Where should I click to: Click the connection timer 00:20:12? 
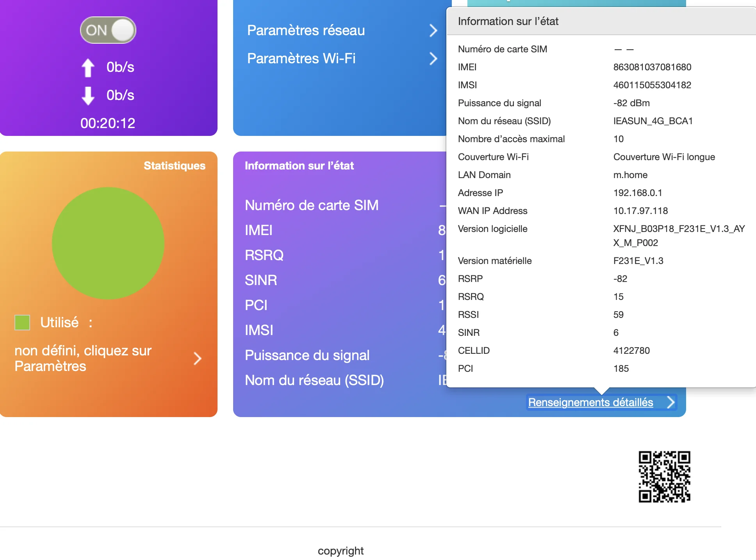coord(108,123)
